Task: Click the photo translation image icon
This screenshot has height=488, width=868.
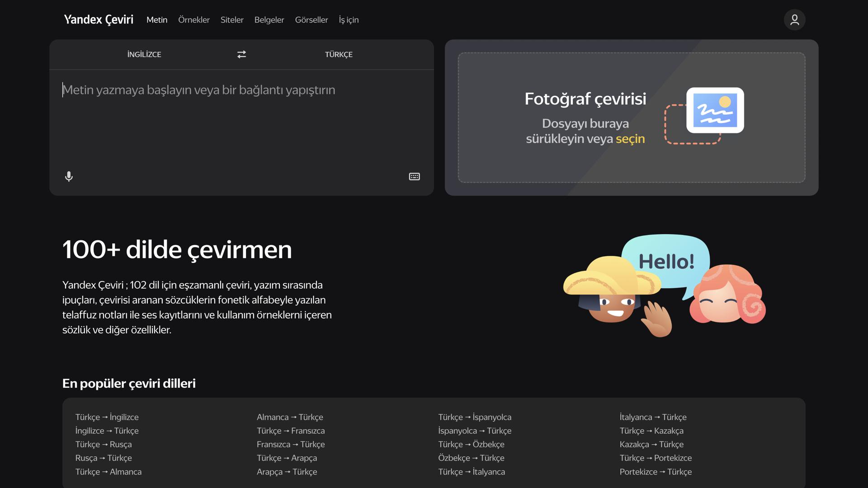Action: [x=715, y=110]
